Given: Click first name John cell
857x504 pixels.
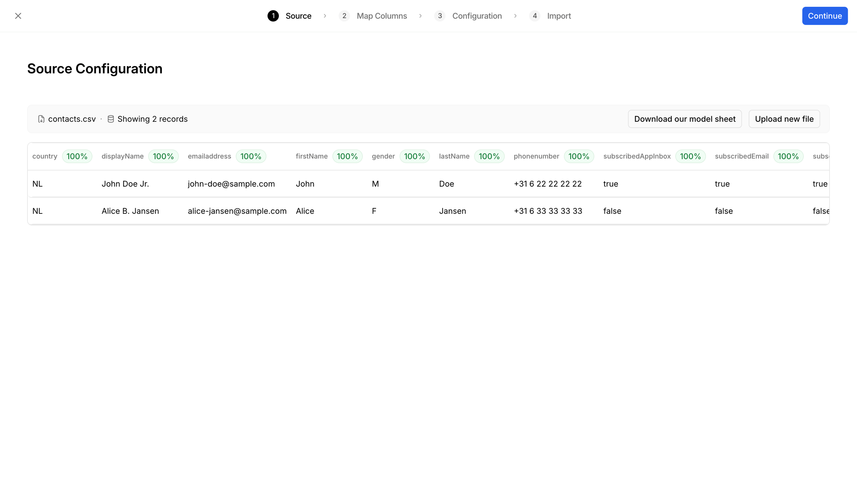Looking at the screenshot, I should 305,184.
